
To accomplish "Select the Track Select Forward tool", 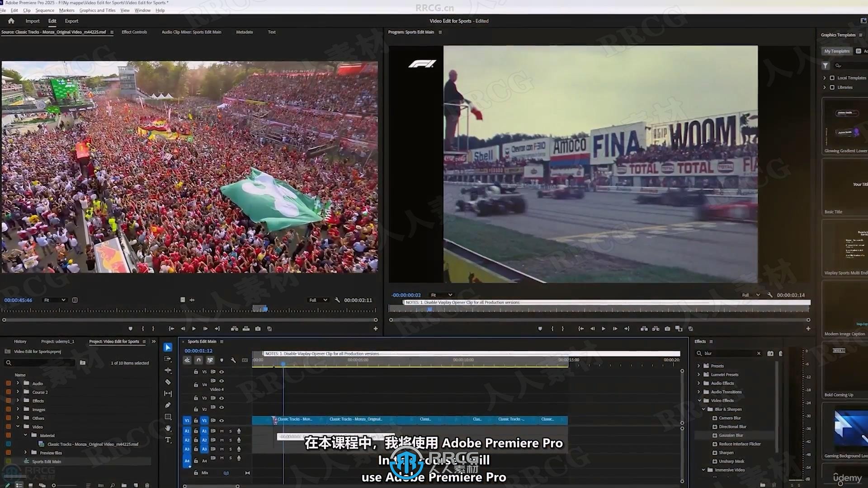I will point(168,359).
